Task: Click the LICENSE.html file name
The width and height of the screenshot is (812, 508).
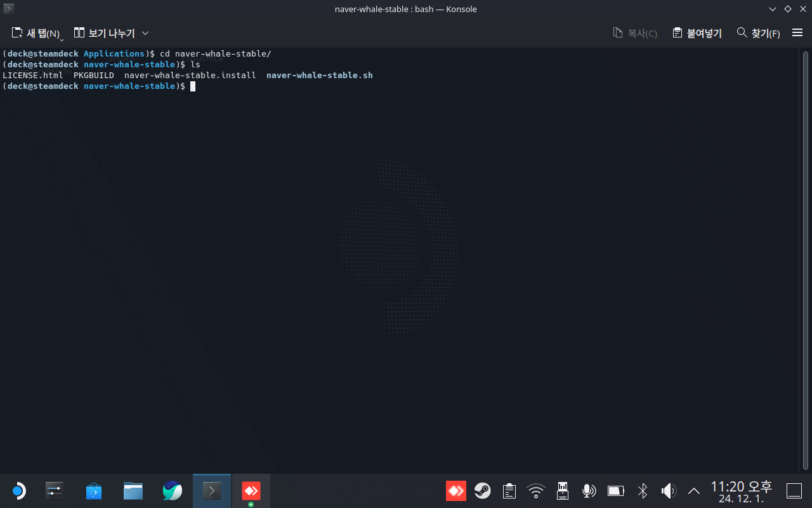Action: coord(33,75)
